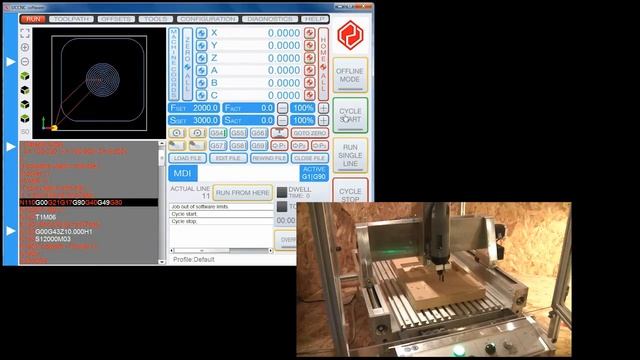Zero the B axis
This screenshot has width=640, height=360.
pos(201,83)
